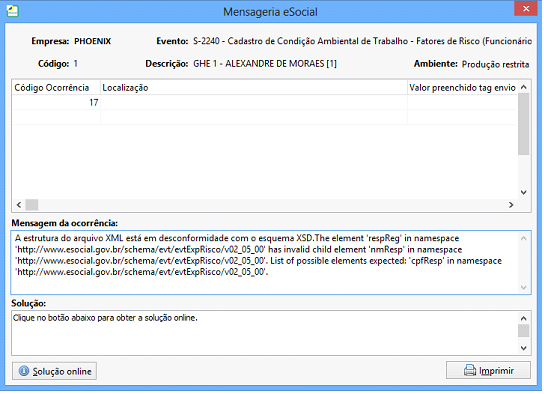Click the table's vertical scroll up arrow
Image resolution: width=544 pixels, height=394 pixels.
(524, 87)
